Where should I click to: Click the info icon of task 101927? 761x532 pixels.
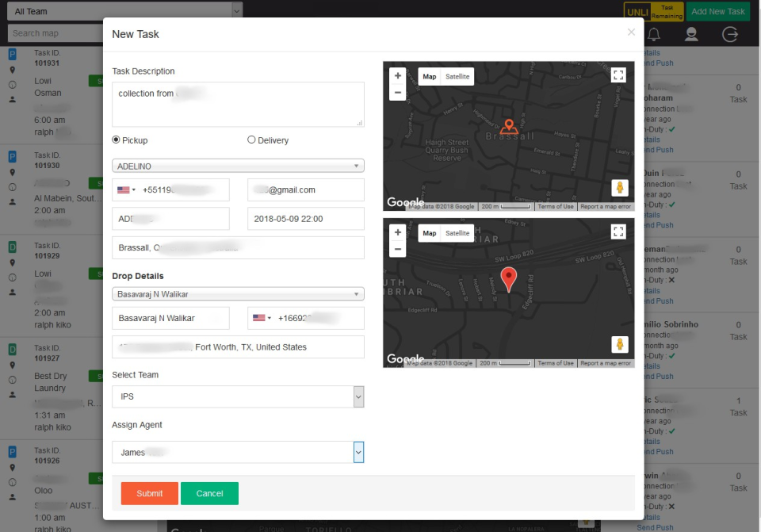[x=13, y=380]
